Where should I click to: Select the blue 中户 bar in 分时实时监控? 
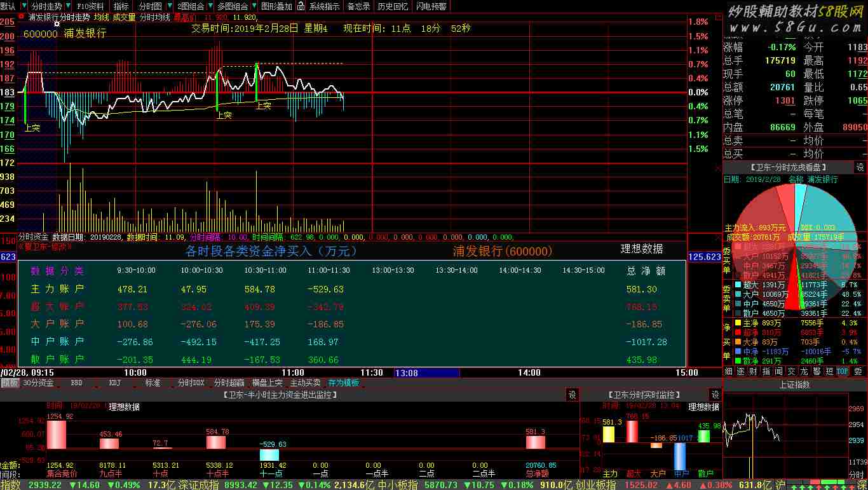click(680, 456)
